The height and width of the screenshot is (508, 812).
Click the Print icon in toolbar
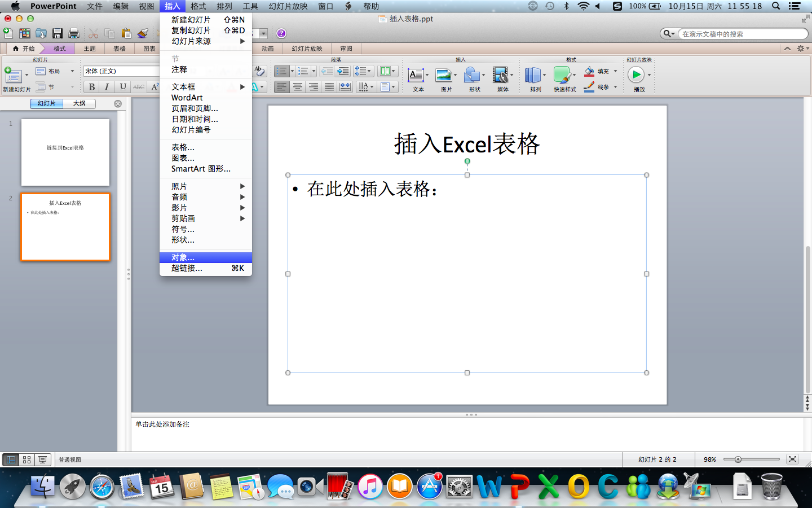74,33
